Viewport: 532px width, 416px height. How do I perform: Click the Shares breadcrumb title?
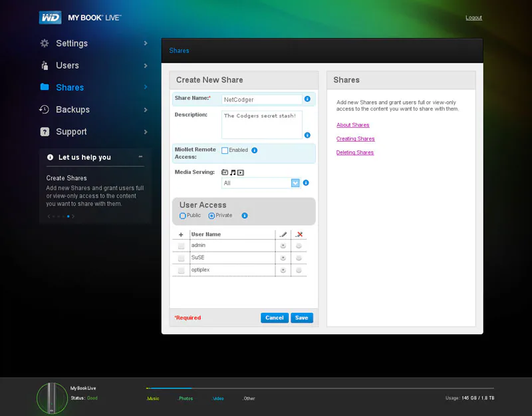(x=179, y=51)
